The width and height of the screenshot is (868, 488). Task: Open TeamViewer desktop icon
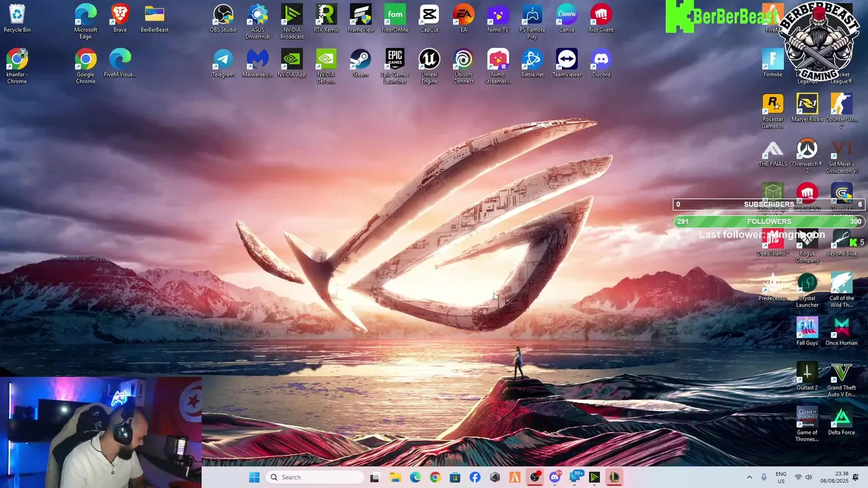point(567,63)
